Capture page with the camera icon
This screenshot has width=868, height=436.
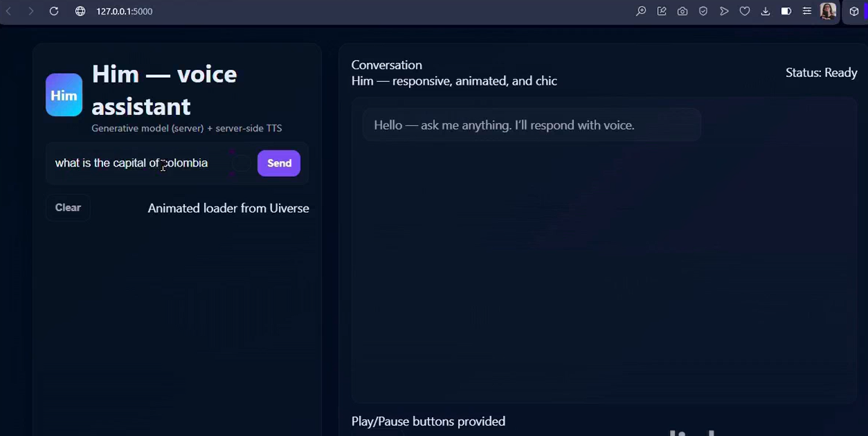[682, 11]
